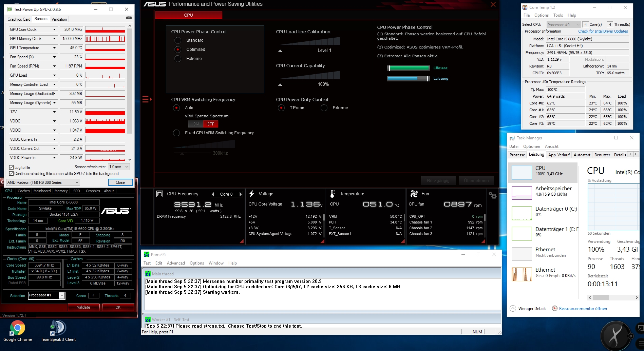Click the Prime95 title bar icon

pos(147,254)
